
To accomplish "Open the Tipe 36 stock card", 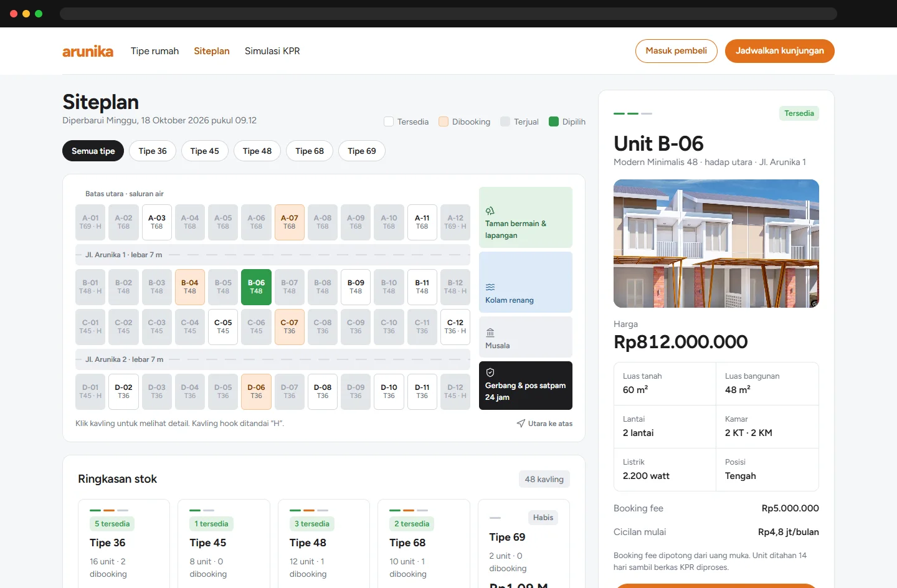I will pyautogui.click(x=124, y=543).
